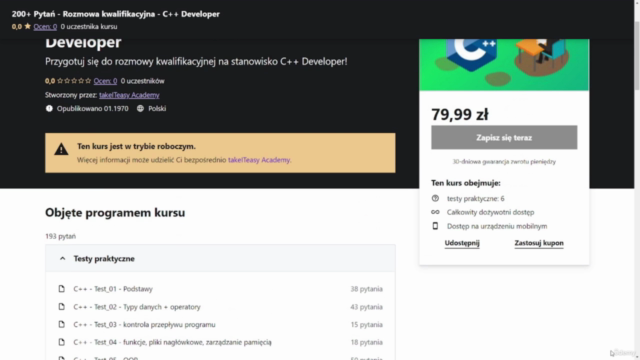Click file icon for Test_03 kontrola przepływu

click(62, 324)
